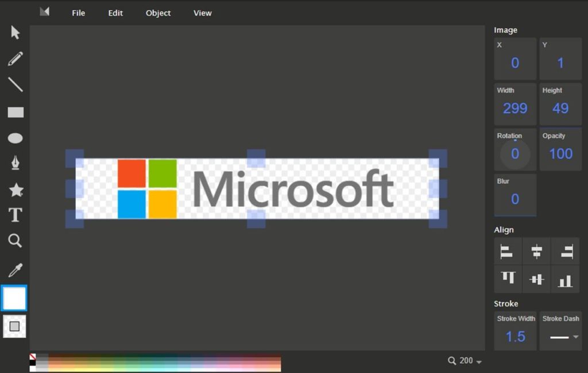Activate the Rectangle tool
588x373 pixels.
pos(15,111)
